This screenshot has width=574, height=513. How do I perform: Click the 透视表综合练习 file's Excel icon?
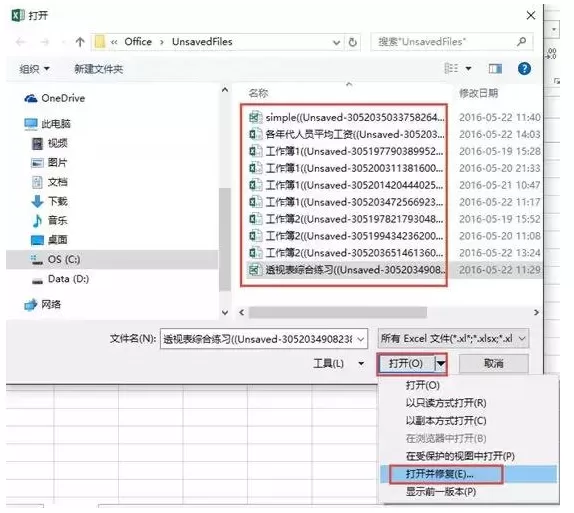point(255,270)
